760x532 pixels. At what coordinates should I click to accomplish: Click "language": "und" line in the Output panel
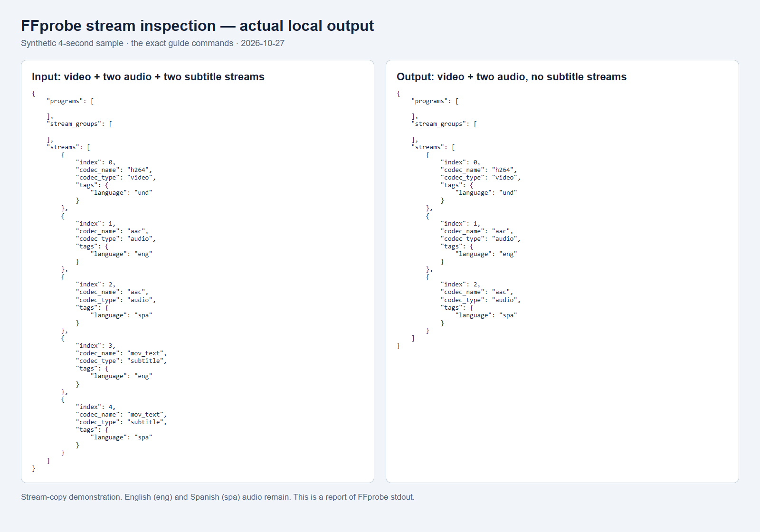click(486, 193)
